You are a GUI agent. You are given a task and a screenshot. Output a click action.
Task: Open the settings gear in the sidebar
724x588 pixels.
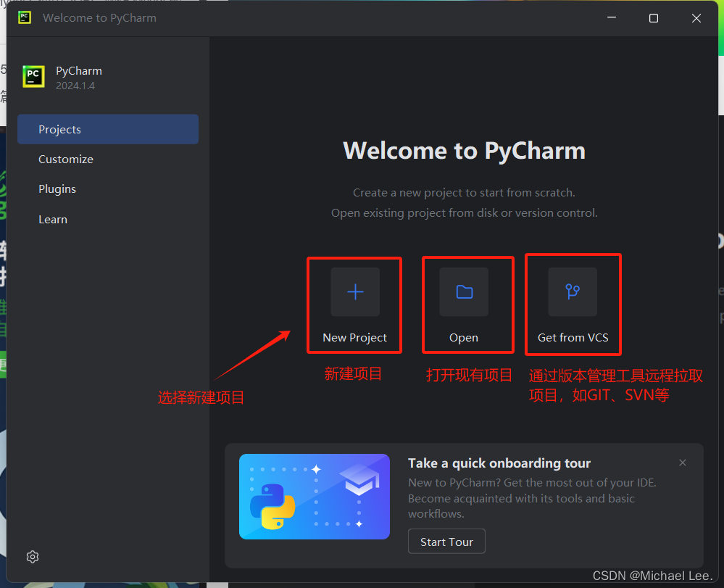[33, 557]
